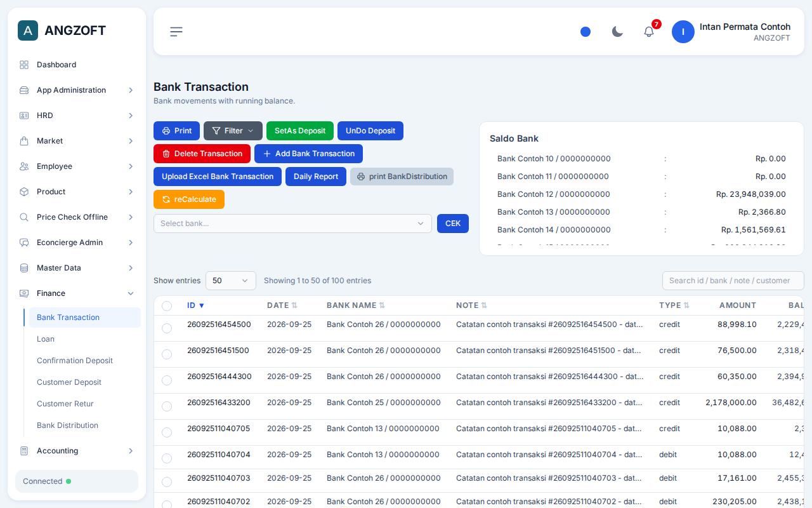Select row with ID 26092516433200
This screenshot has height=508, width=812.
(x=167, y=406)
